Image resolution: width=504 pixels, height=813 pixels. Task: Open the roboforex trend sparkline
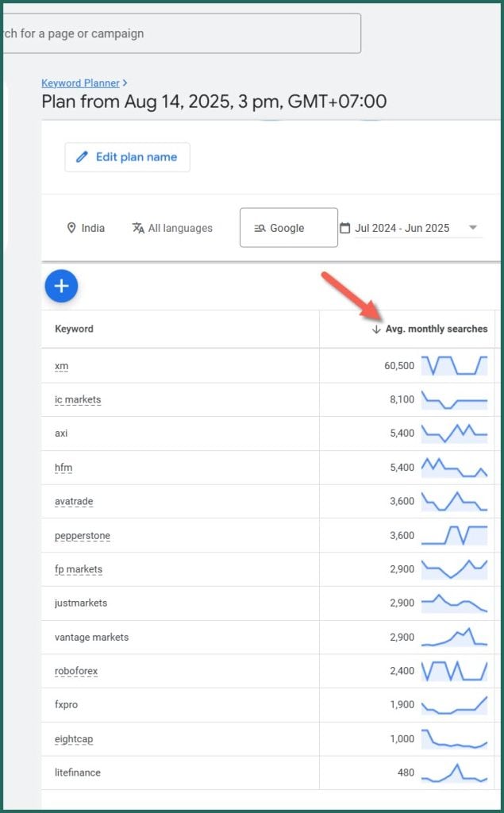[454, 671]
